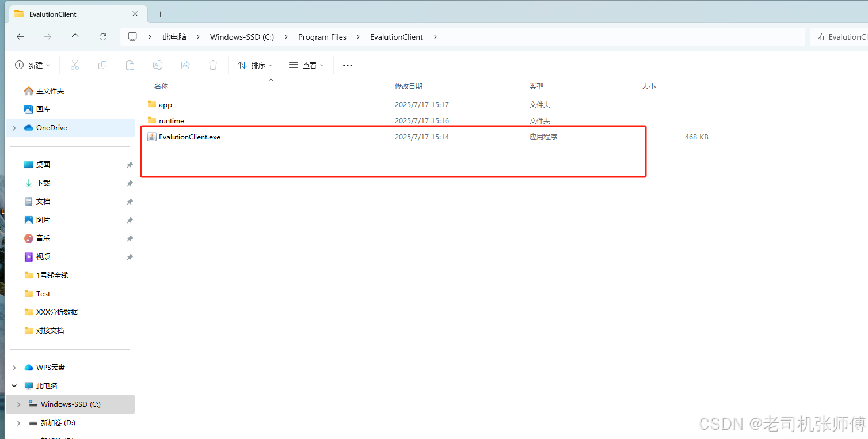
Task: Share the file using the Share icon
Action: tap(185, 65)
